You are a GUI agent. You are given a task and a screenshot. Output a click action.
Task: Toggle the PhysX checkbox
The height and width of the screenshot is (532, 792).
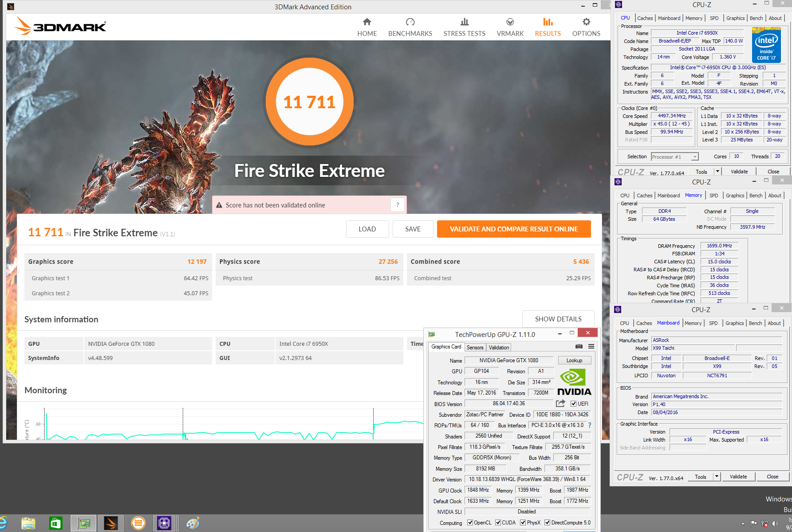[x=523, y=522]
